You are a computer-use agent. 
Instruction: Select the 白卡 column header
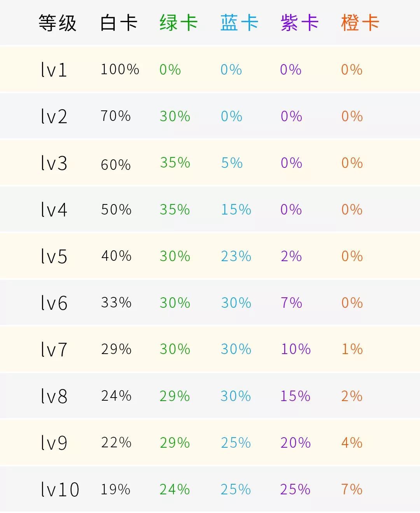119,23
